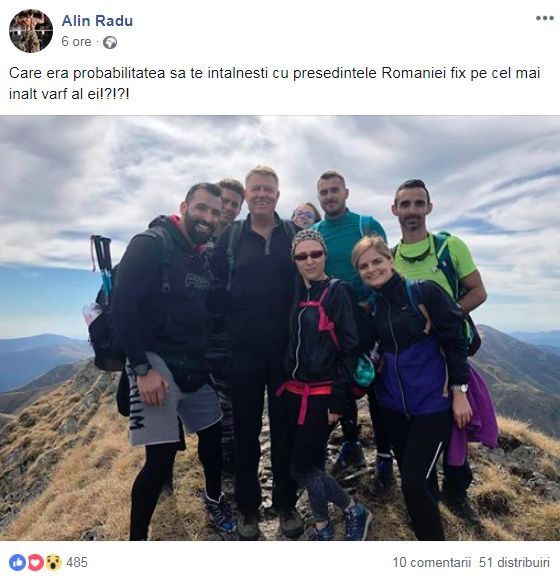The width and height of the screenshot is (560, 580).
Task: Open the post options three-dot menu
Action: coord(544,18)
